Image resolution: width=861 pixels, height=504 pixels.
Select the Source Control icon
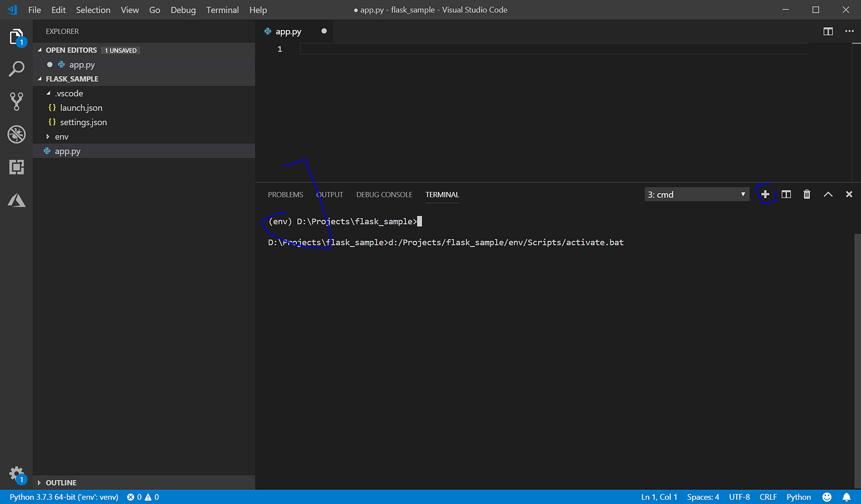17,101
